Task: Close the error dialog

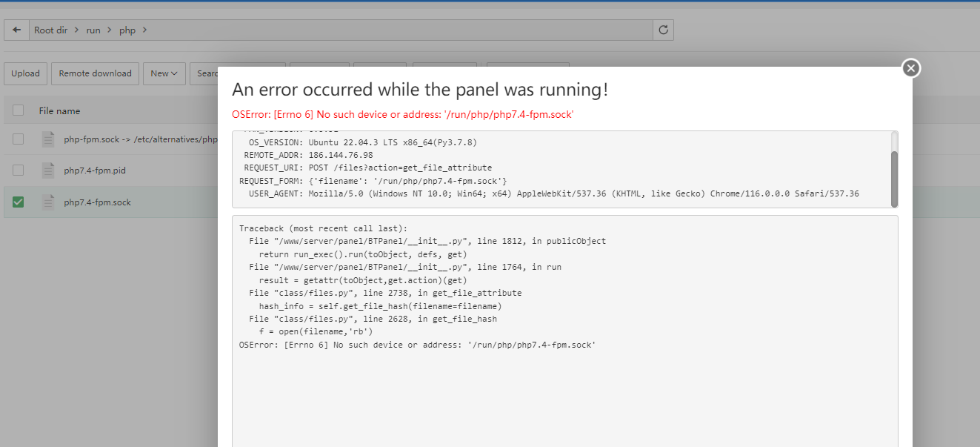Action: pyautogui.click(x=911, y=68)
